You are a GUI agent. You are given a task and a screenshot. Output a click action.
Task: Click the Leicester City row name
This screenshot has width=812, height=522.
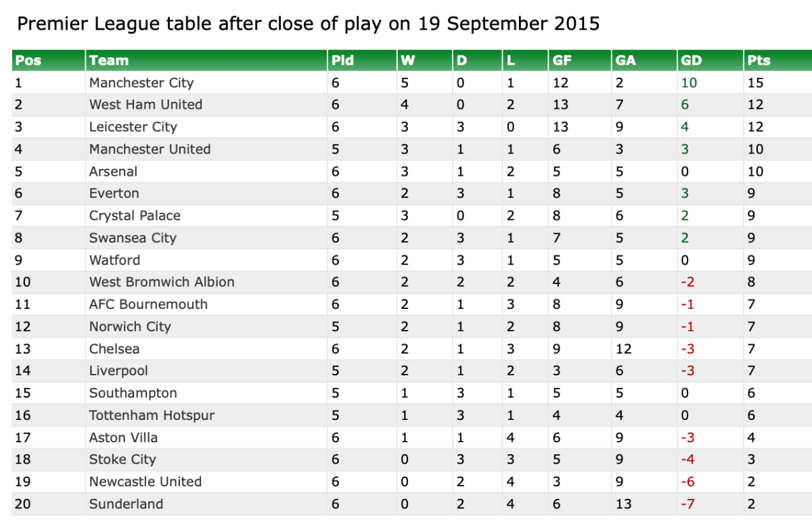(x=133, y=127)
